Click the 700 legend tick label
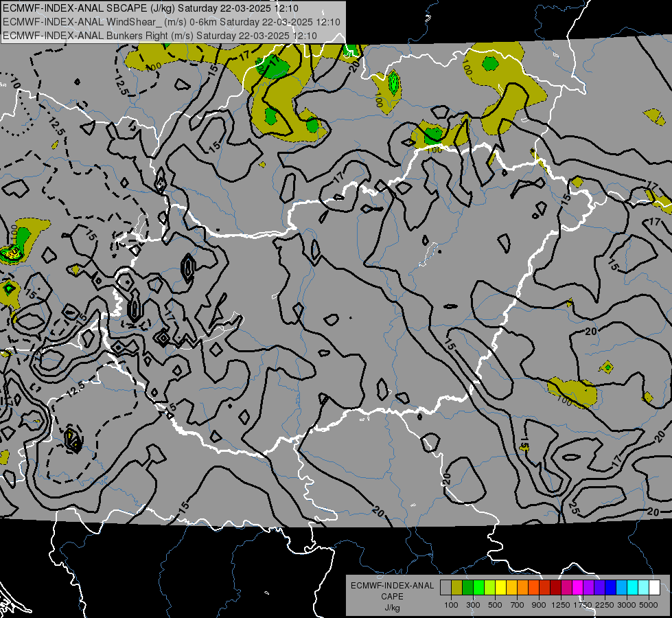The image size is (672, 618). coord(518,605)
